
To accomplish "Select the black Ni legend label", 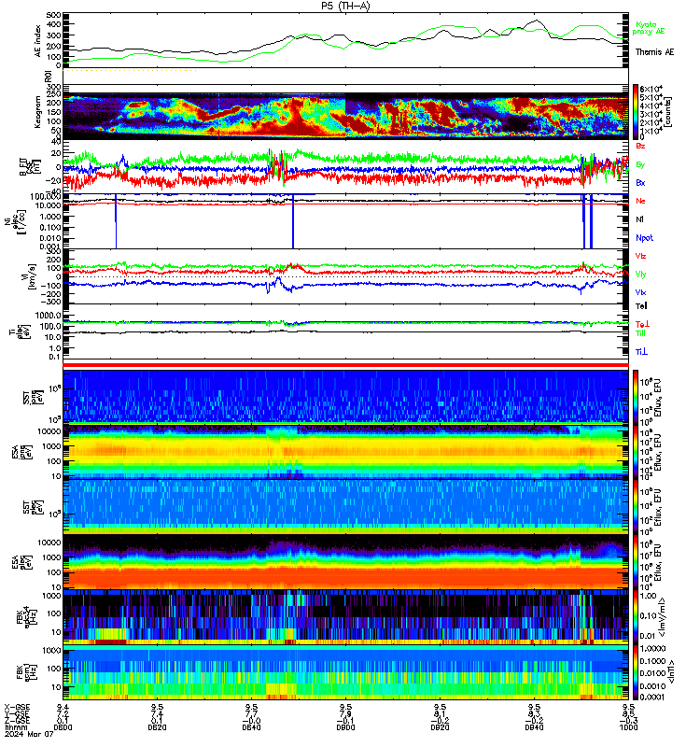I will [x=639, y=219].
